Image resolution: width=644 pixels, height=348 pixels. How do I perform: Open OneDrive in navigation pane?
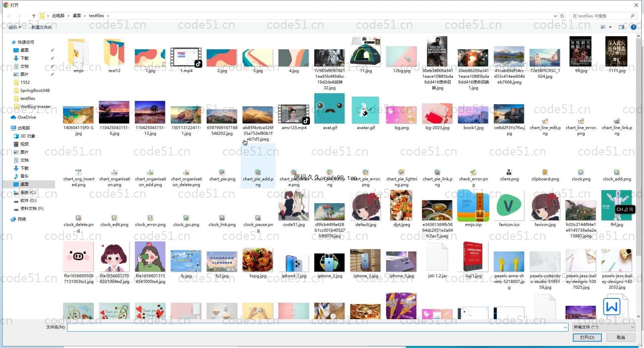tap(26, 117)
